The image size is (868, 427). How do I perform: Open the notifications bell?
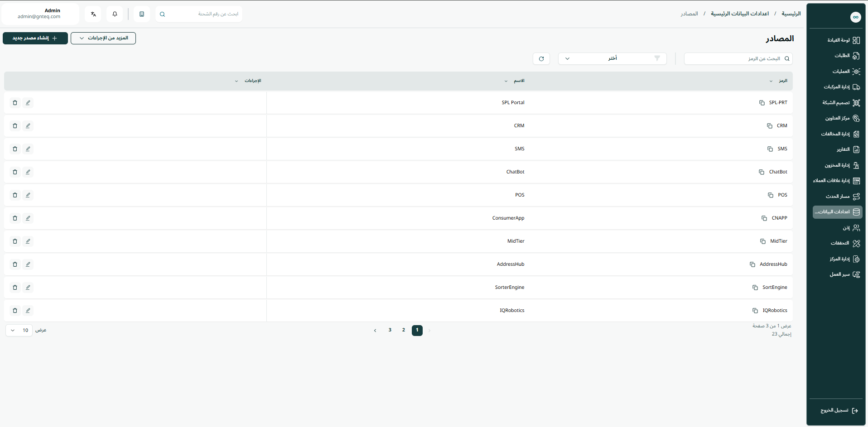pyautogui.click(x=115, y=14)
